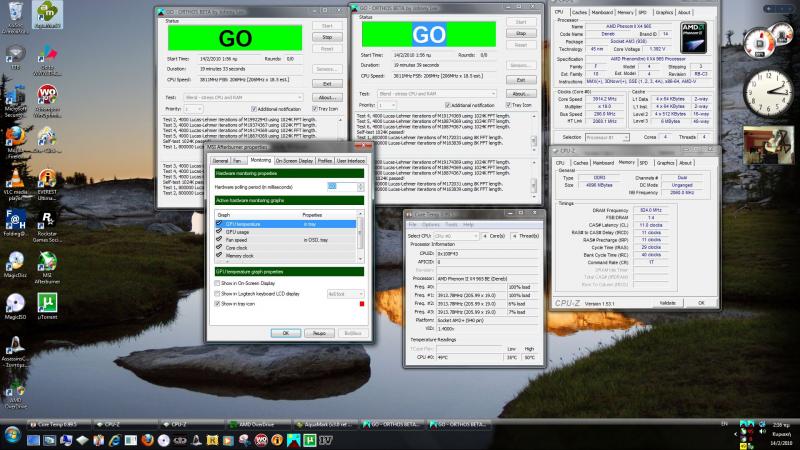
Task: Open the processor Selection dropdown in CPU-Z
Action: click(x=607, y=137)
